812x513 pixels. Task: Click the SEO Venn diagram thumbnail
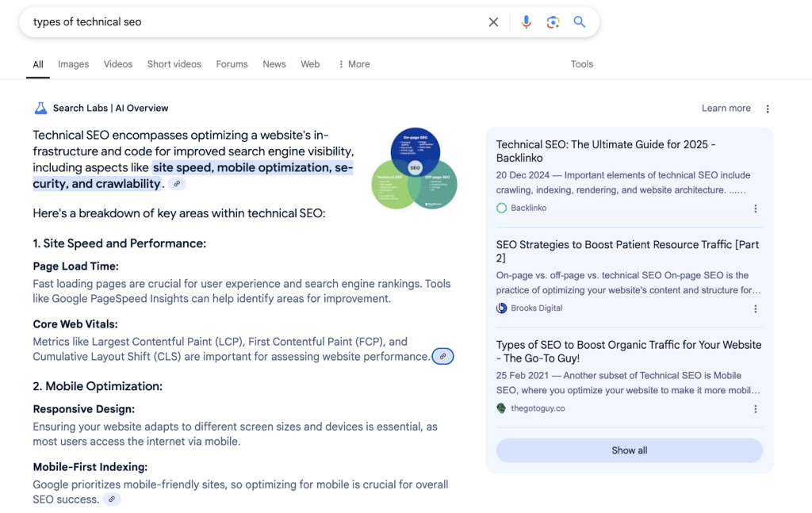tap(413, 168)
